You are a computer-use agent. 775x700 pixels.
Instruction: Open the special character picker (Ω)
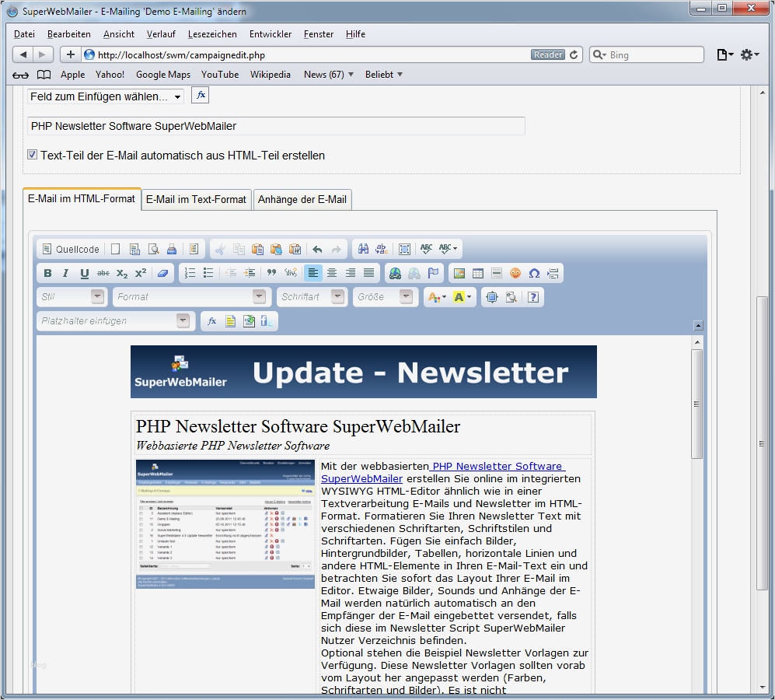click(x=532, y=273)
